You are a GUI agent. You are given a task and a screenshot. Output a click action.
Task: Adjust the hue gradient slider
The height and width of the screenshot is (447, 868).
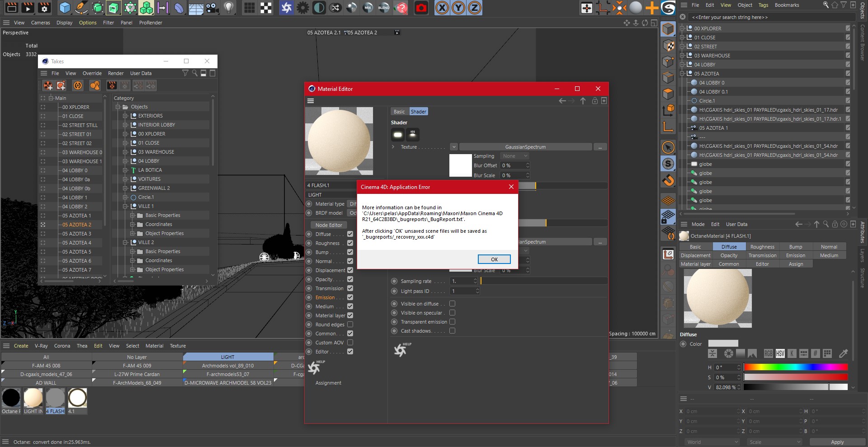pos(796,367)
